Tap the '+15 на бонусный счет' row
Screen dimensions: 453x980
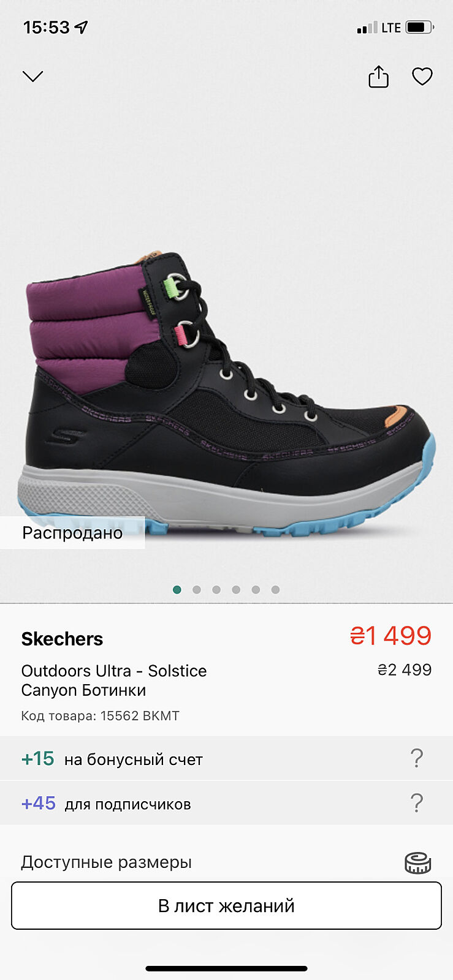tap(226, 758)
